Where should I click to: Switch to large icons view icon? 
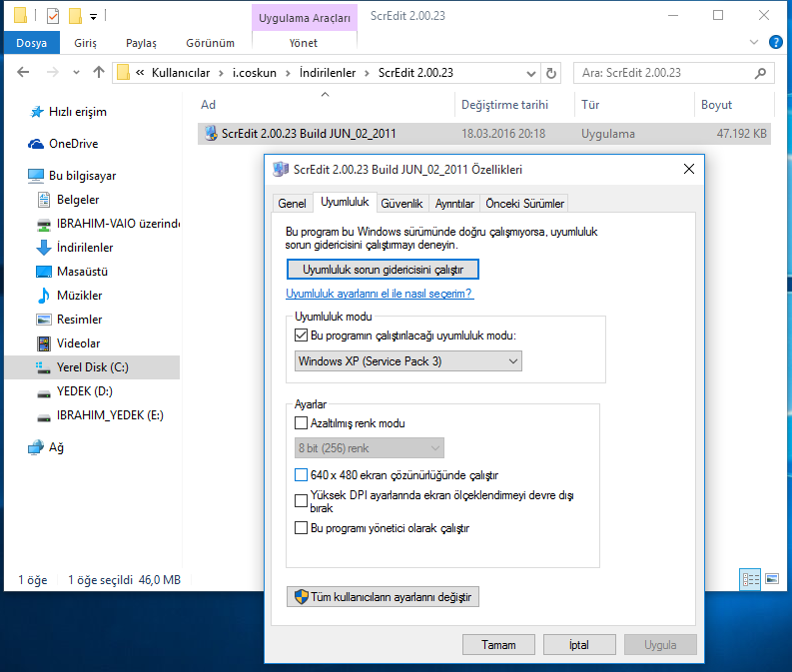(772, 579)
